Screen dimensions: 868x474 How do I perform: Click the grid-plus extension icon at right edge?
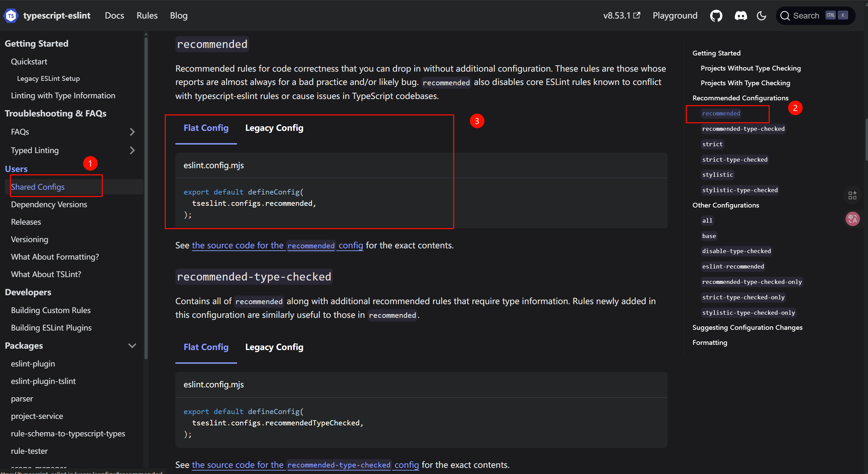[x=852, y=195]
